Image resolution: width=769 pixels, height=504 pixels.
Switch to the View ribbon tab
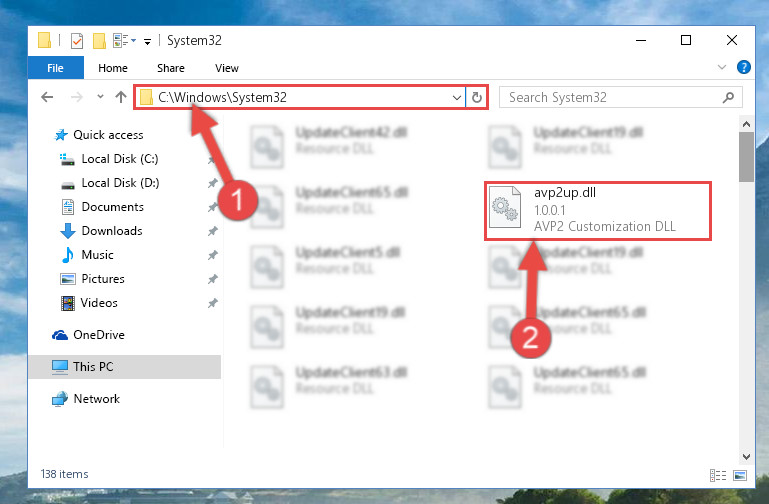pos(227,68)
